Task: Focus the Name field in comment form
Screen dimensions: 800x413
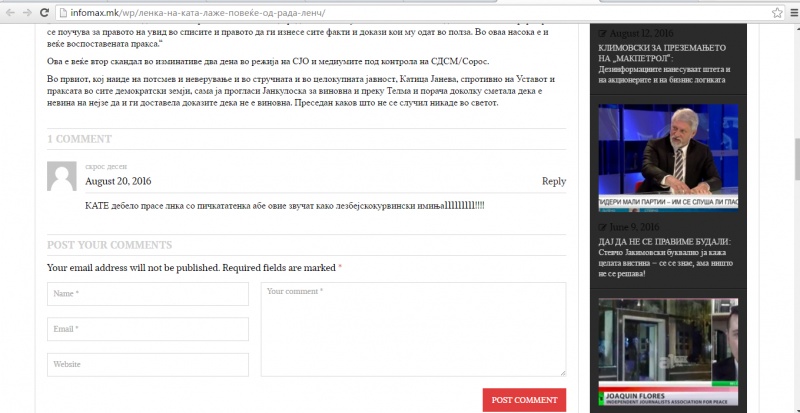Action: pyautogui.click(x=148, y=294)
